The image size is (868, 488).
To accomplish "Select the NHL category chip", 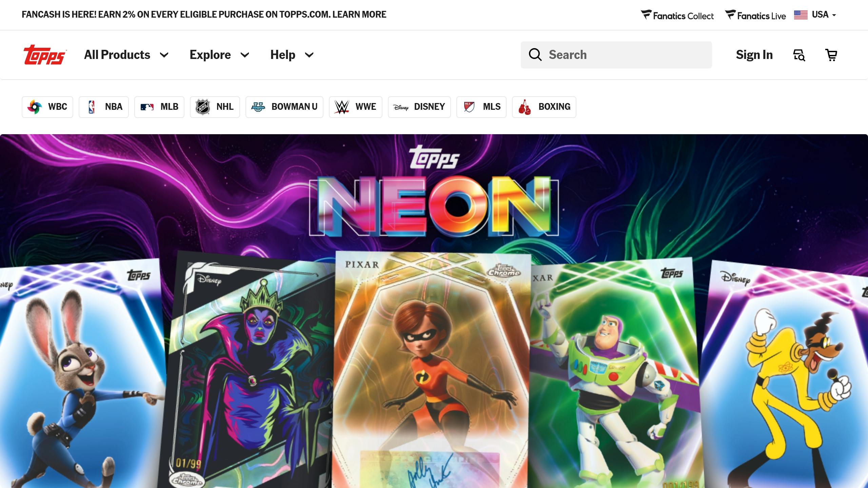I will [215, 107].
